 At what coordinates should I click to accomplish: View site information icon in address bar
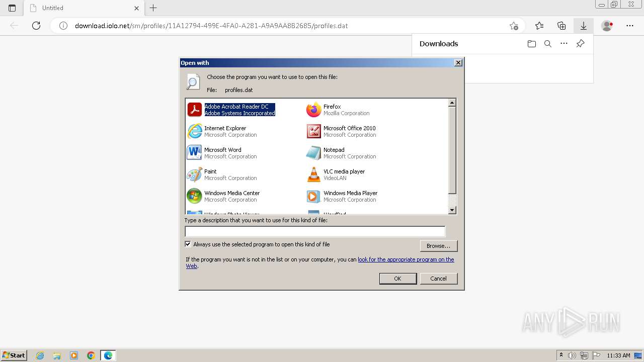[63, 26]
